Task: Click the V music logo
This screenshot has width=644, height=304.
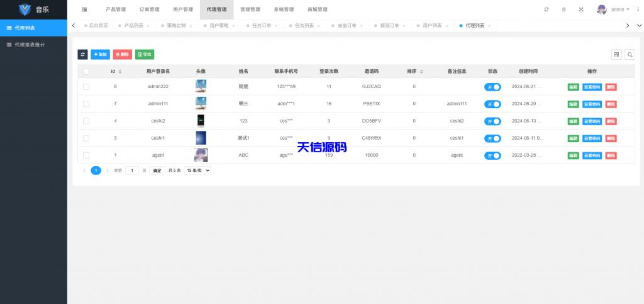Action: pyautogui.click(x=25, y=9)
